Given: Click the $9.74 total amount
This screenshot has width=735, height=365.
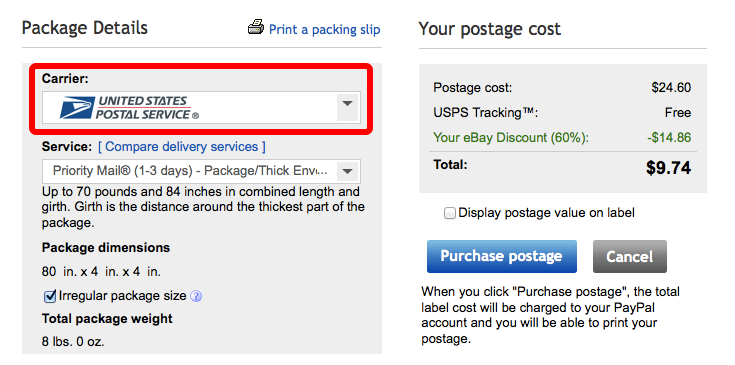Looking at the screenshot, I should pos(668,168).
